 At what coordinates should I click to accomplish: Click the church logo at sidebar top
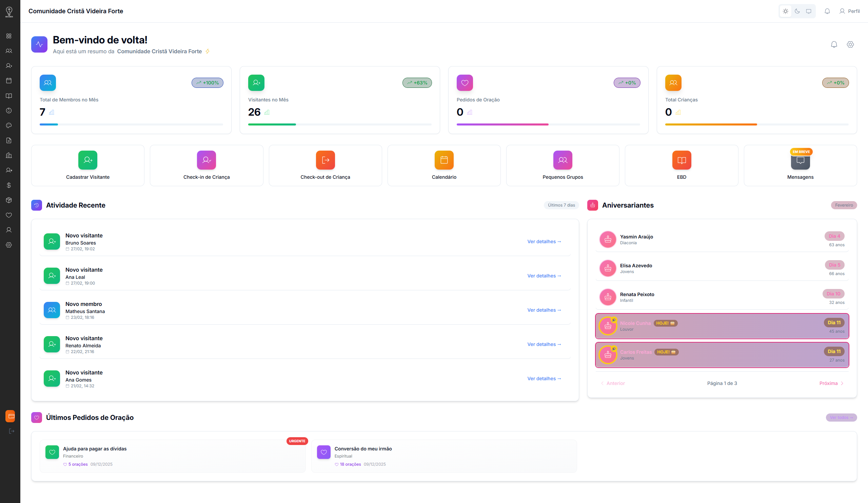(x=9, y=12)
